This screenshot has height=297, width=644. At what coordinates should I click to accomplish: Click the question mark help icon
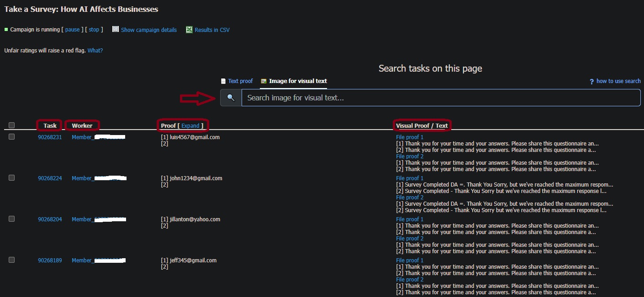(591, 81)
